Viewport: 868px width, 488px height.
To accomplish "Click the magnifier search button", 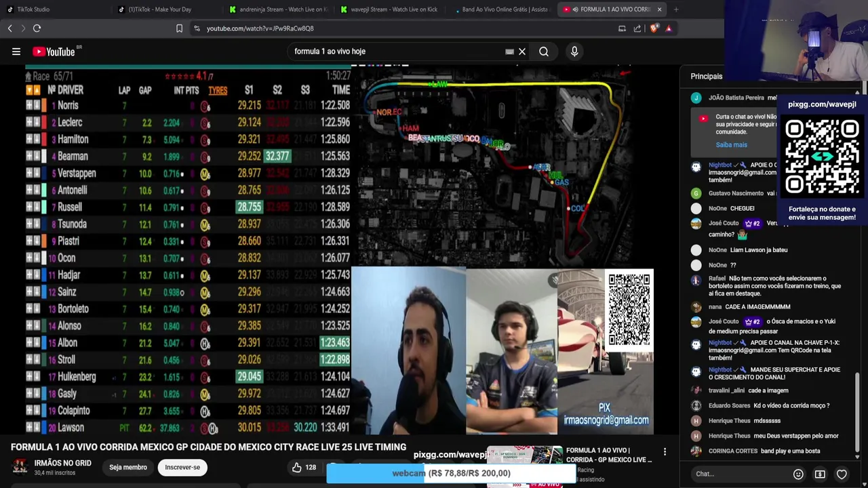I will 544,52.
